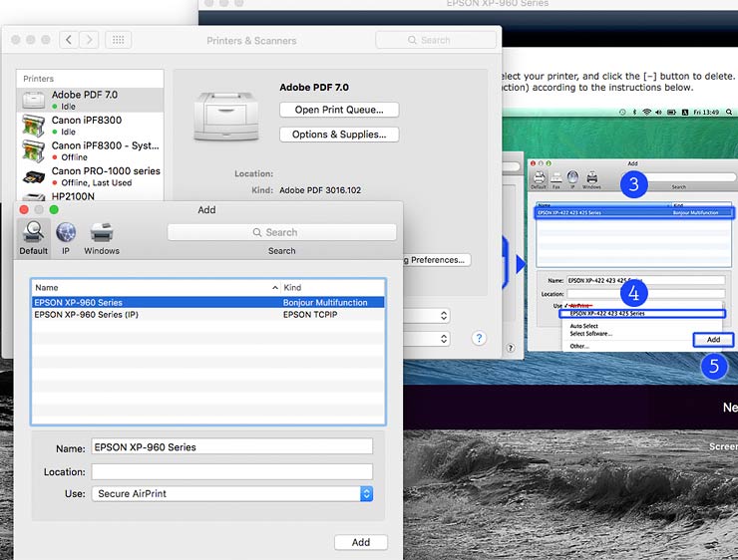Click the Time Machine clock icon in menu bar
Screen dimensions: 738x560
pos(622,112)
